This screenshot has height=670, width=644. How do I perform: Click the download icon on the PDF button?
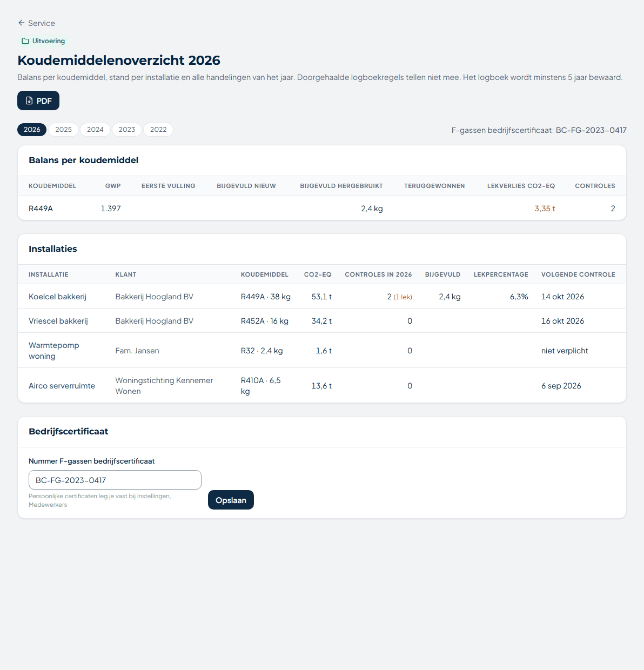pyautogui.click(x=29, y=100)
